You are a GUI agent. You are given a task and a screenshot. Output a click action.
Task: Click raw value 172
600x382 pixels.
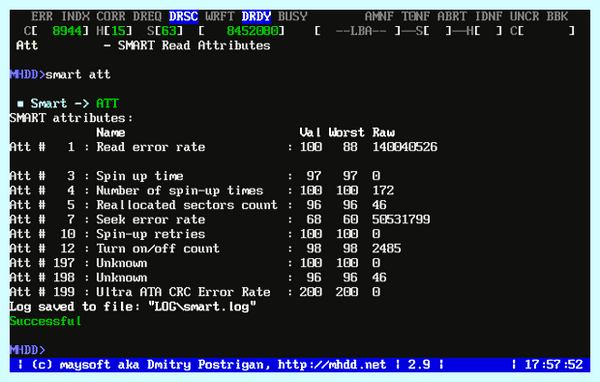383,191
